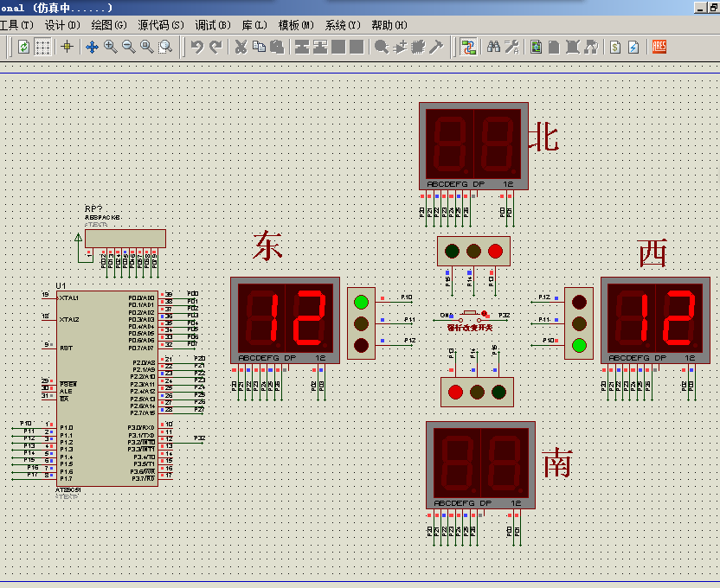
Task: Click the north traffic light module
Action: pyautogui.click(x=473, y=252)
